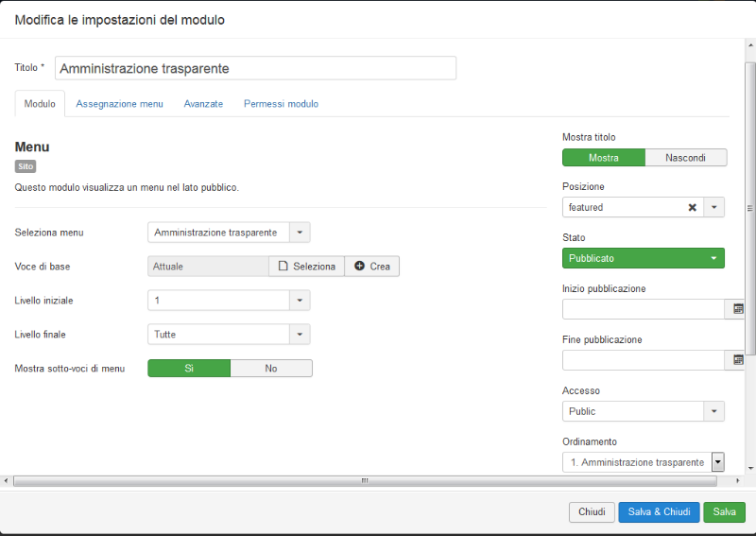Click the scroll-right arrow of horizontal scrollbar
The height and width of the screenshot is (536, 756).
[x=738, y=480]
